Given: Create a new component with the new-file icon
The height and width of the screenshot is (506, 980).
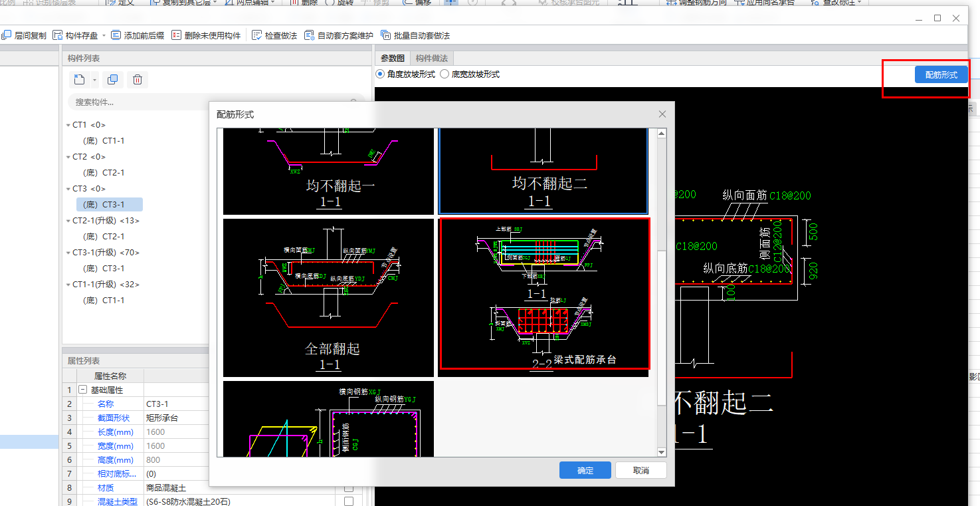Looking at the screenshot, I should coord(80,80).
